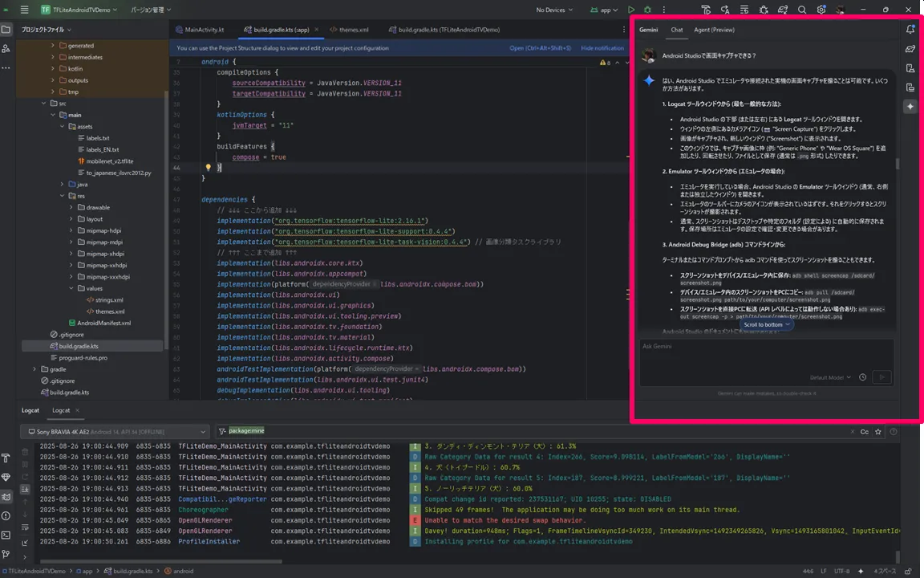
Task: Open Gemini tool window from right sidebar
Action: click(x=910, y=107)
